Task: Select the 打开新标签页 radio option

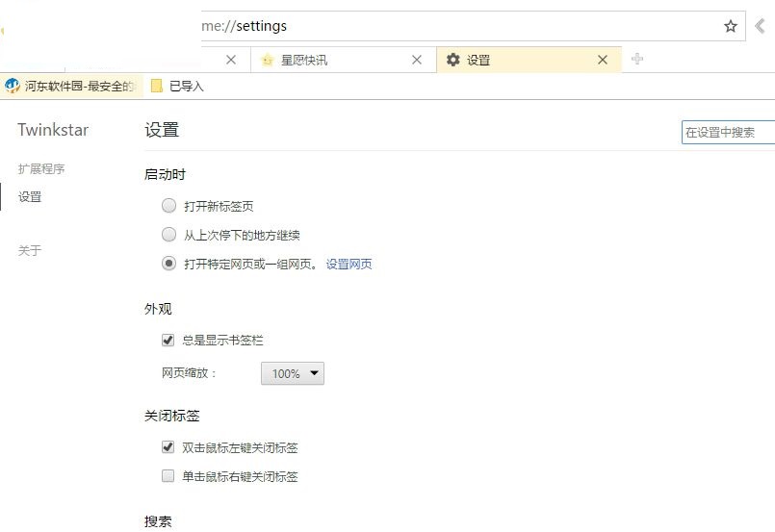Action: 169,206
